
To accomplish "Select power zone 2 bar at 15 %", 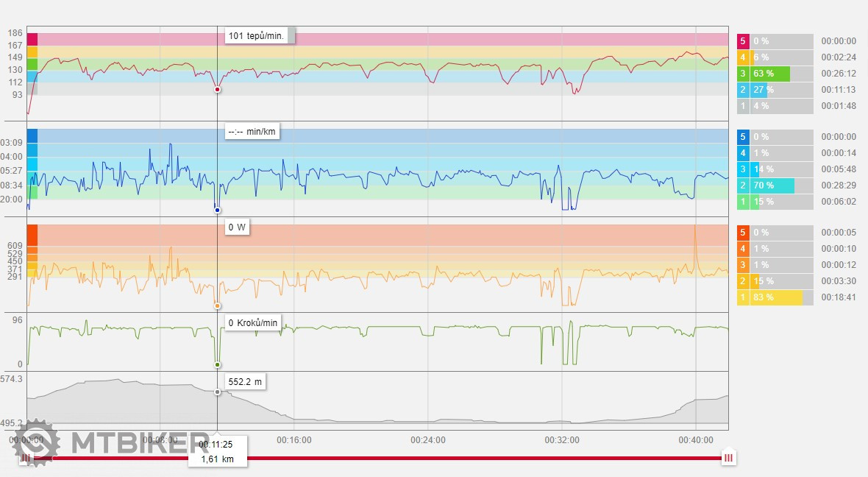I will (775, 281).
